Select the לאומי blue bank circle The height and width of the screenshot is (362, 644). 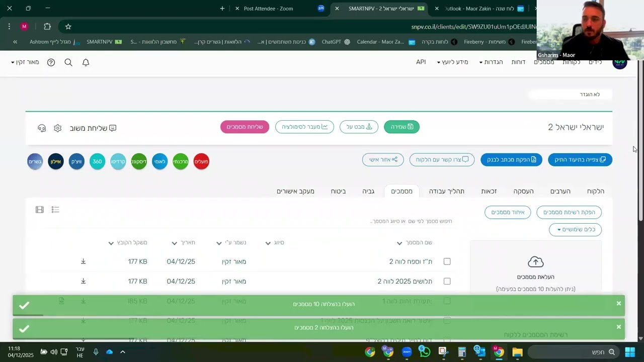coord(159,161)
